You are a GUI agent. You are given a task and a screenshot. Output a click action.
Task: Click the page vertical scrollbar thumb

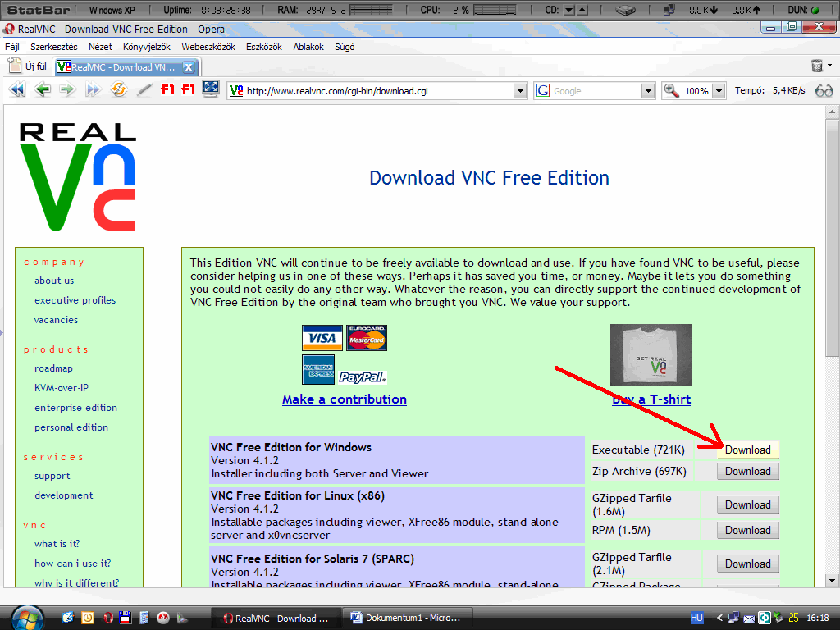832,237
